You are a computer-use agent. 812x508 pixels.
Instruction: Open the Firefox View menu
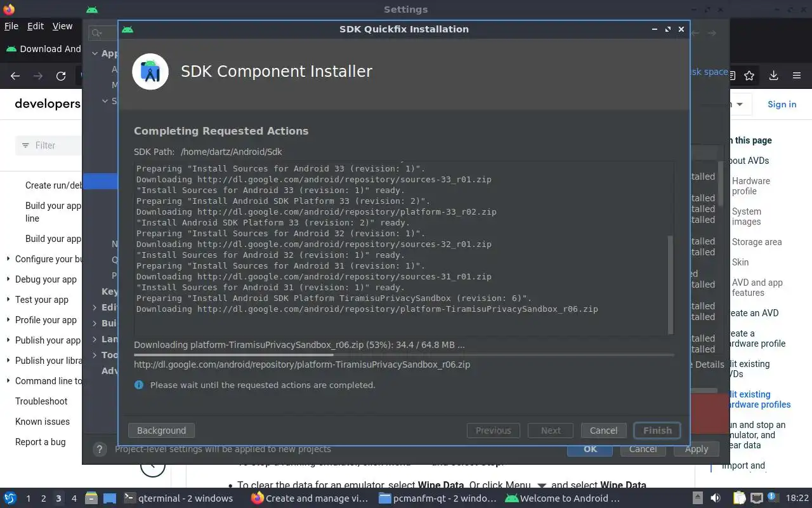(62, 26)
